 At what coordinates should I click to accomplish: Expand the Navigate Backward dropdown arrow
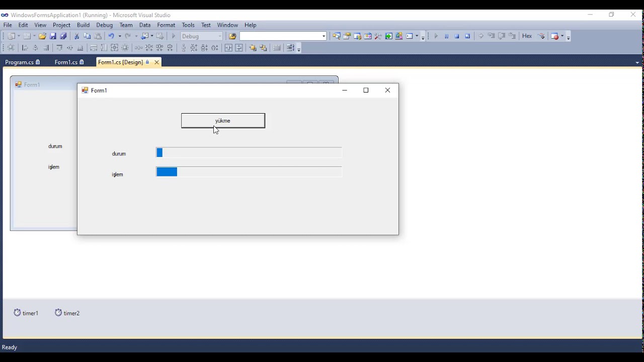153,36
